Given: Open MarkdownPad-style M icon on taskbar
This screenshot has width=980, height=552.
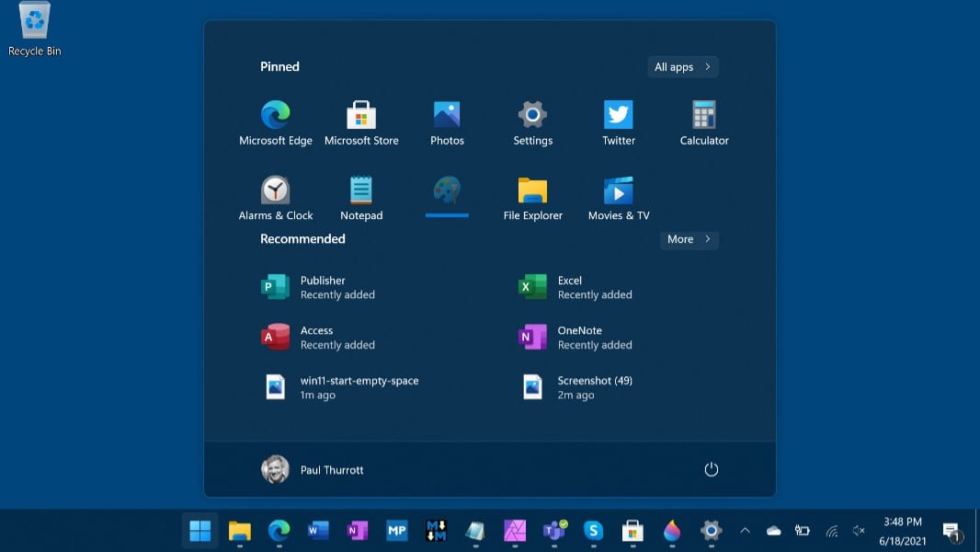Looking at the screenshot, I should [x=437, y=531].
